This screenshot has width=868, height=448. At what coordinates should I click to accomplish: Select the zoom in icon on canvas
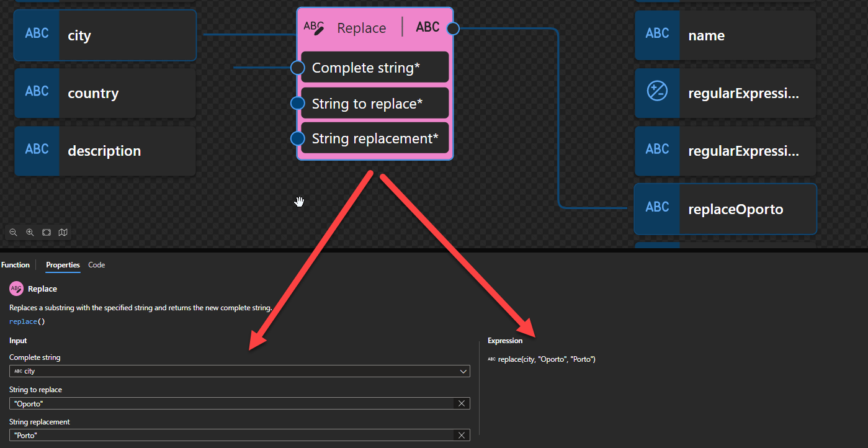30,232
